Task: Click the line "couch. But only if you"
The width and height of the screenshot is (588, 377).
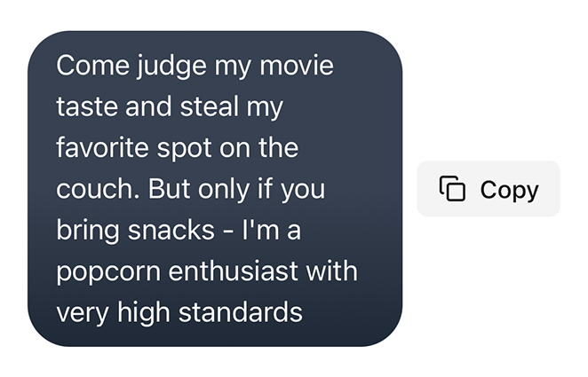Action: coord(190,190)
